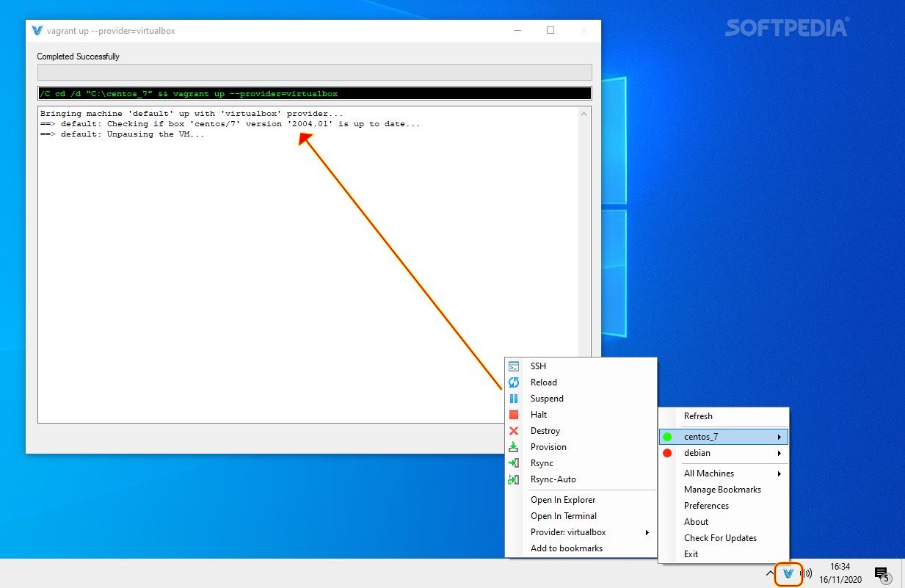The height and width of the screenshot is (588, 905).
Task: Select Reload menu entry
Action: (x=581, y=382)
